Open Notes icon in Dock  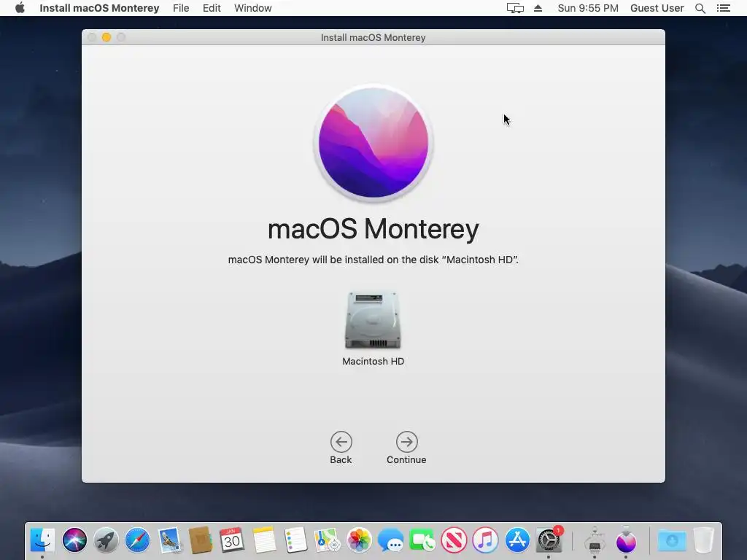[264, 540]
